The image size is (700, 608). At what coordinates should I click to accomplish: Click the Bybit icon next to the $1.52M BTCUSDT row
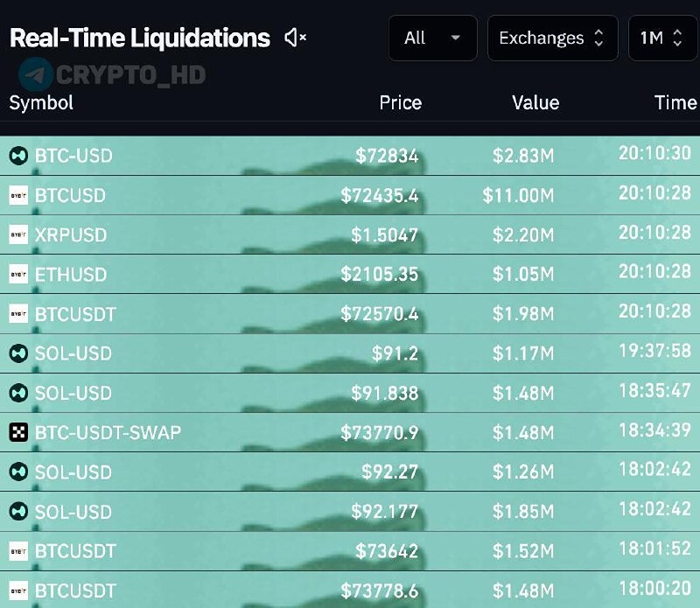click(17, 551)
